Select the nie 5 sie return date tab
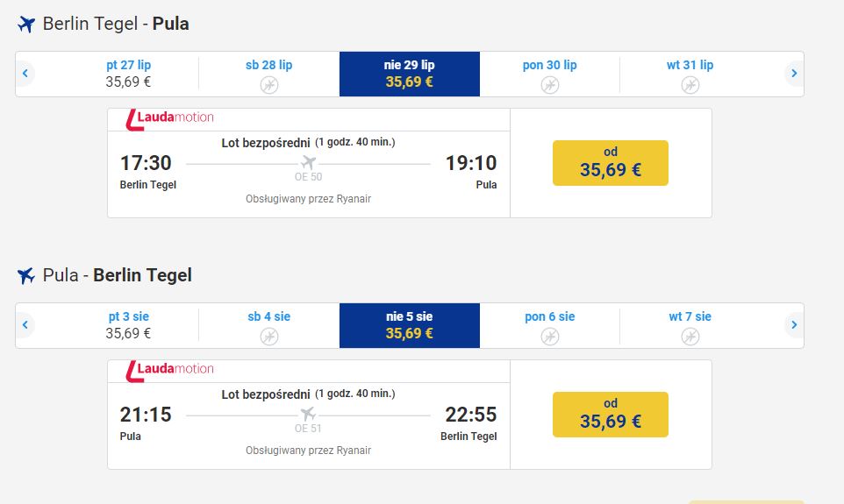Screen dimensions: 844x504 [409, 325]
